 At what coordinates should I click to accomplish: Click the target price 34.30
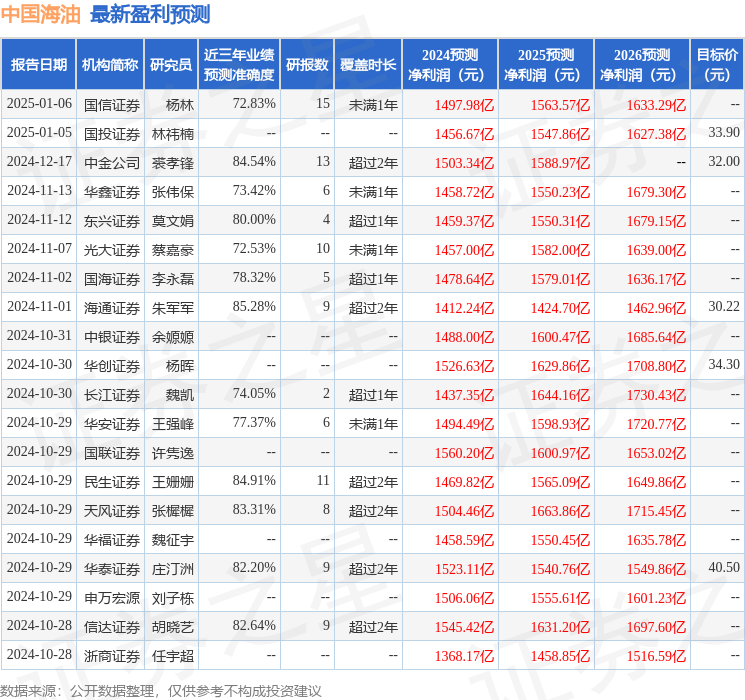tap(724, 364)
